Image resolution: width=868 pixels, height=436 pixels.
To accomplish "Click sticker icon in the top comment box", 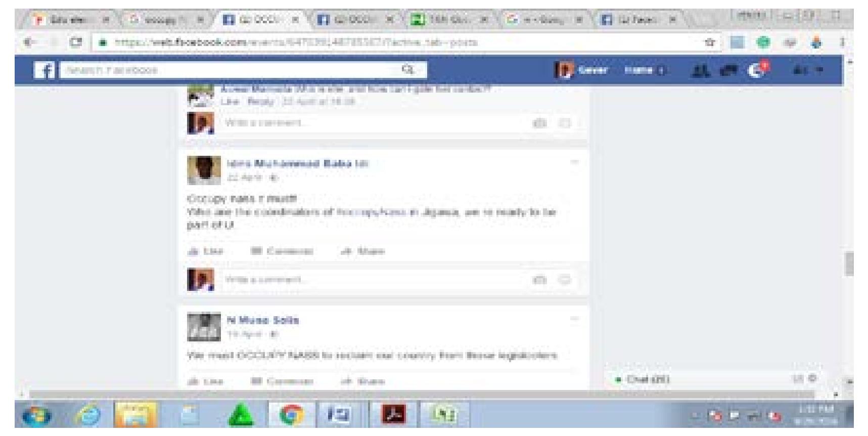I will 565,123.
